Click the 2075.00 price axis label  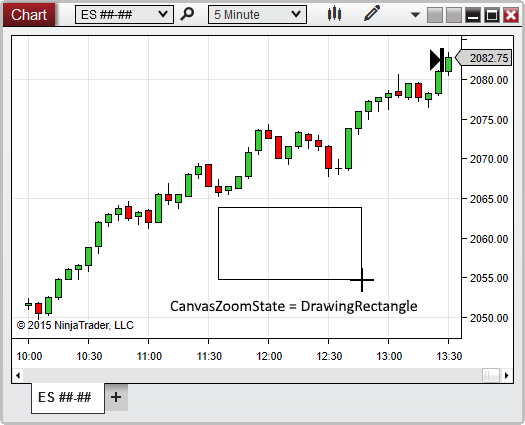click(489, 120)
